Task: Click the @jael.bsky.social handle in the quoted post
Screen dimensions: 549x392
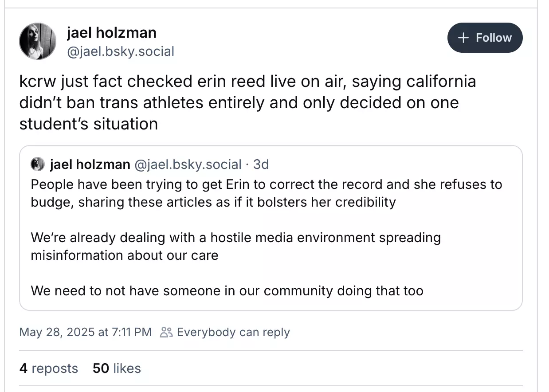Action: point(187,165)
